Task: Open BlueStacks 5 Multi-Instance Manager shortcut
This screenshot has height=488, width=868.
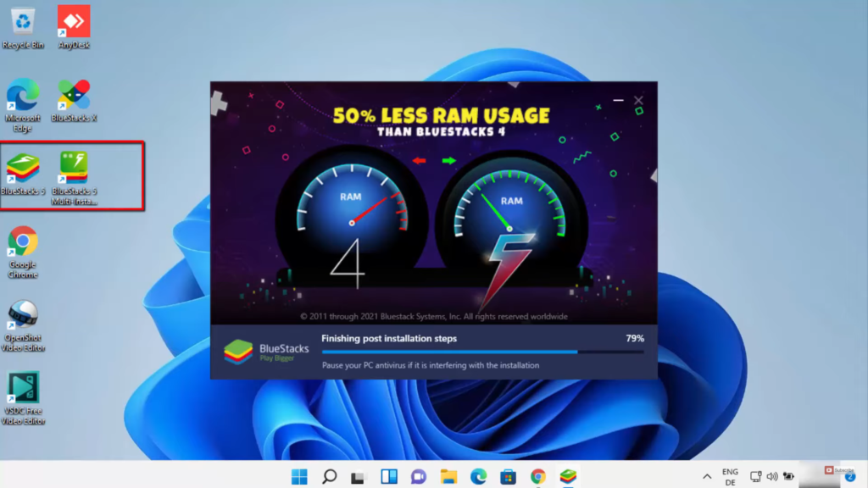Action: [74, 169]
